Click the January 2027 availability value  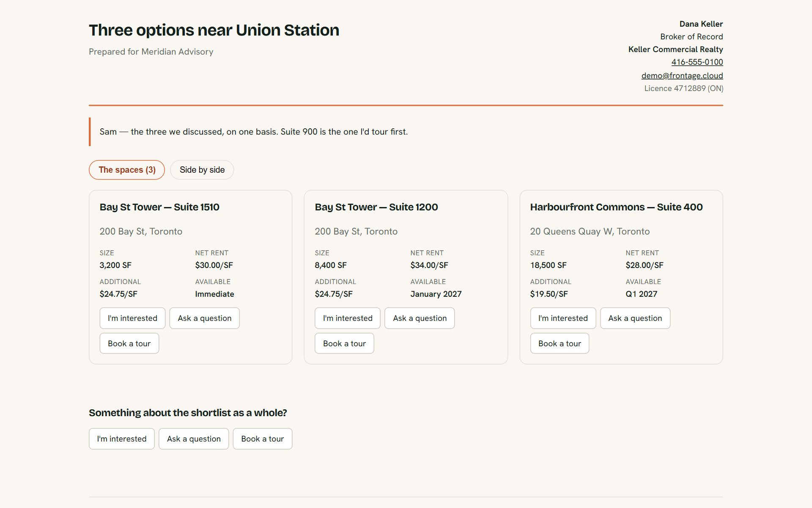point(436,294)
